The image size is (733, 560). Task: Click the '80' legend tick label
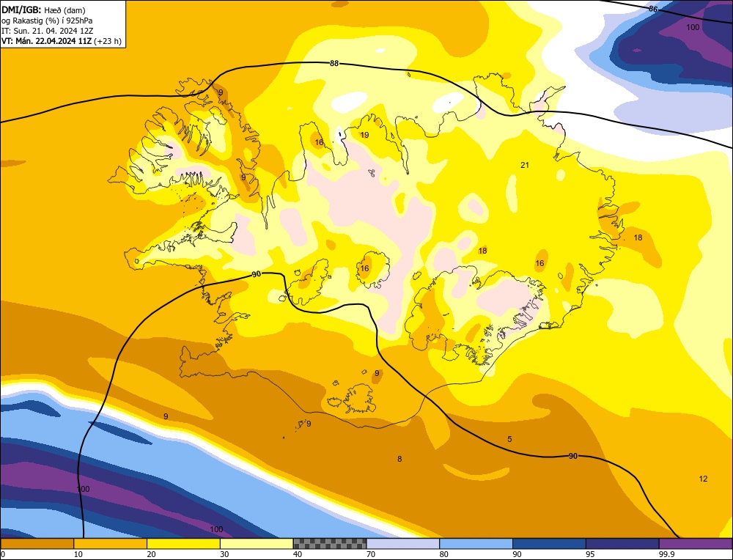pyautogui.click(x=444, y=554)
